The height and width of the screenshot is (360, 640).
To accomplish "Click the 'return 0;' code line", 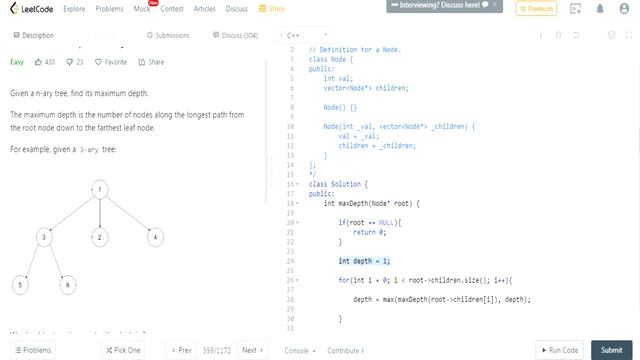I will point(369,232).
